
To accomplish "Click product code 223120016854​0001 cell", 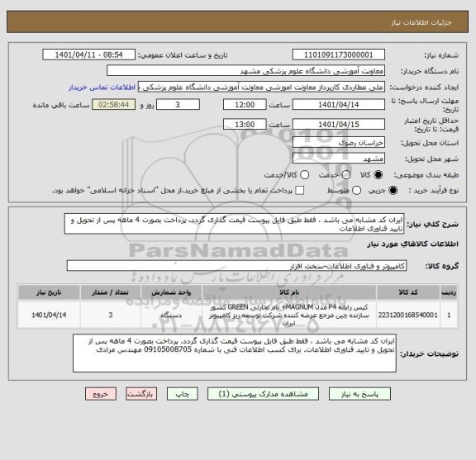I will point(408,315).
